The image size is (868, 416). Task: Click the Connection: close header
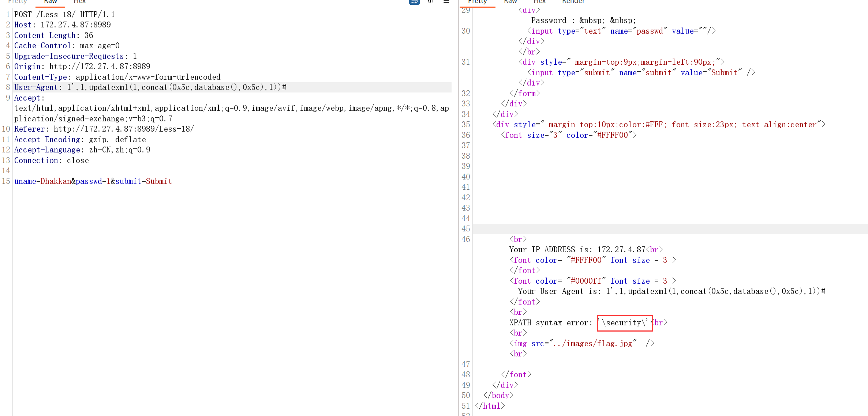point(52,160)
